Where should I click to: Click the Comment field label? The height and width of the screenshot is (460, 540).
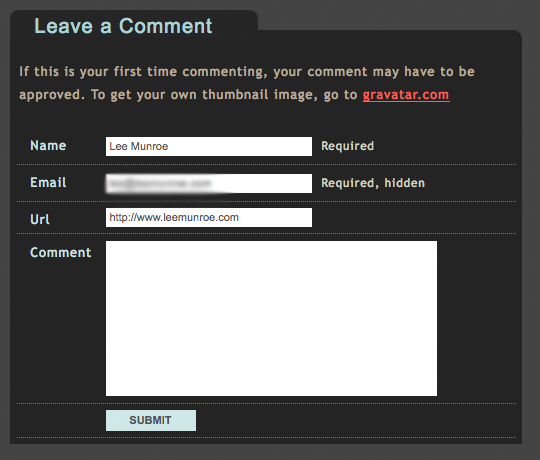coord(61,252)
